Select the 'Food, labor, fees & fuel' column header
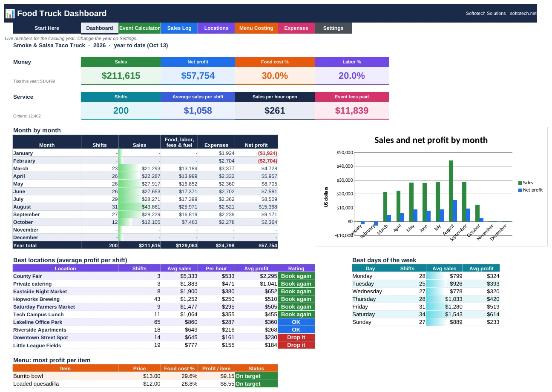The image size is (552, 392). (179, 142)
